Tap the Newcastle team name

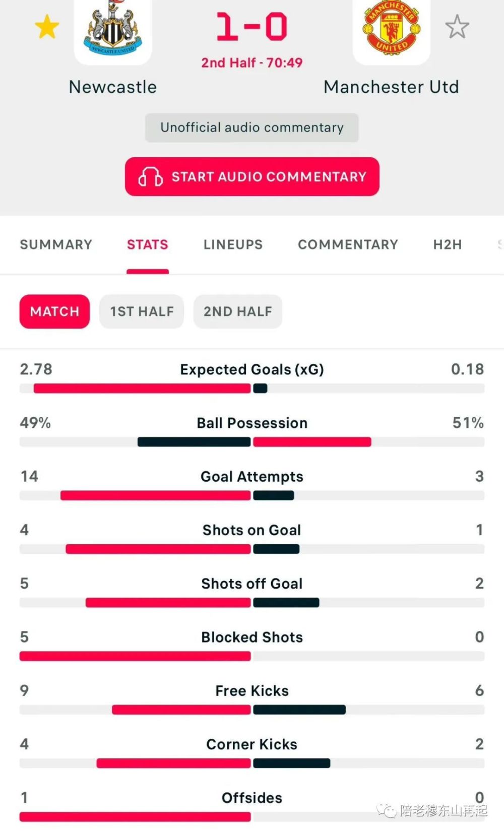113,87
